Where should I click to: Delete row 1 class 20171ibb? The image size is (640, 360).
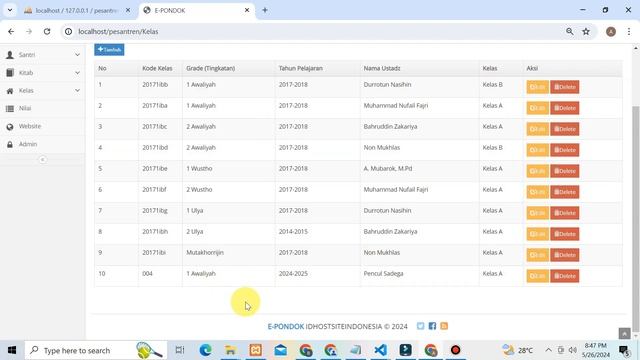point(564,87)
